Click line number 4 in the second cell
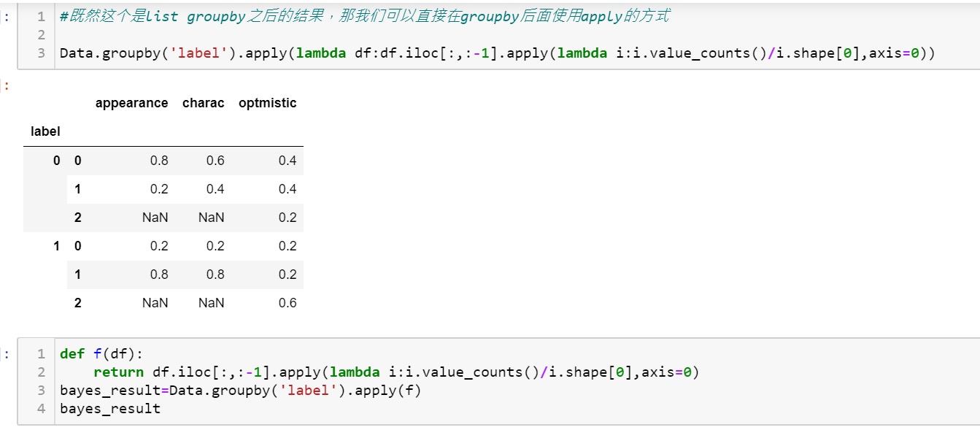This screenshot has height=430, width=980. click(x=41, y=409)
